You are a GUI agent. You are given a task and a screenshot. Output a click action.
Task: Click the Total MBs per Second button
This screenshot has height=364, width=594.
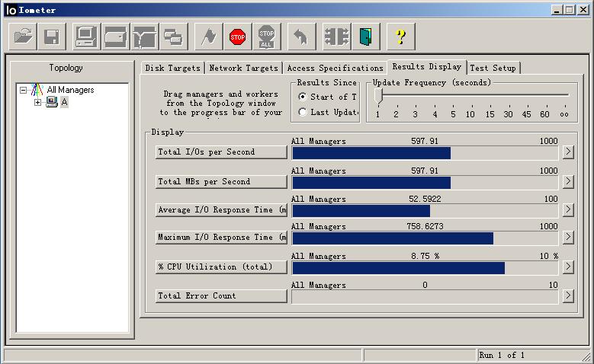221,181
